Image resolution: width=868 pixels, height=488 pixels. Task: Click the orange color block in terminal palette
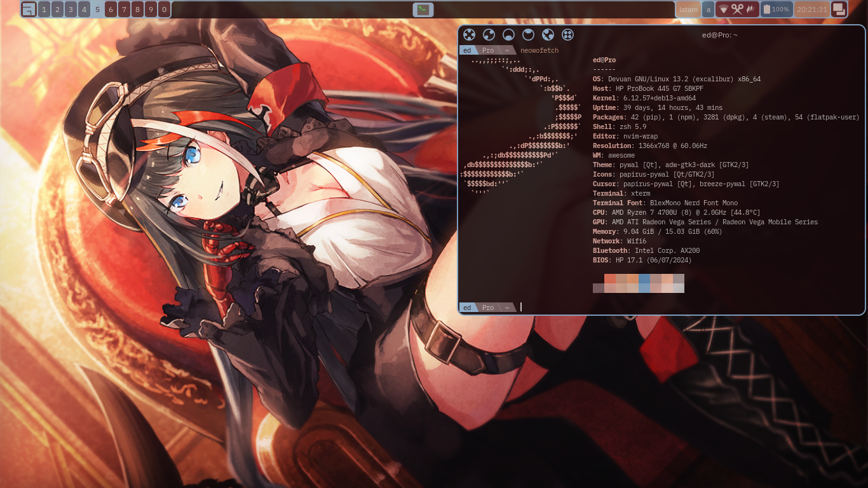tap(633, 278)
